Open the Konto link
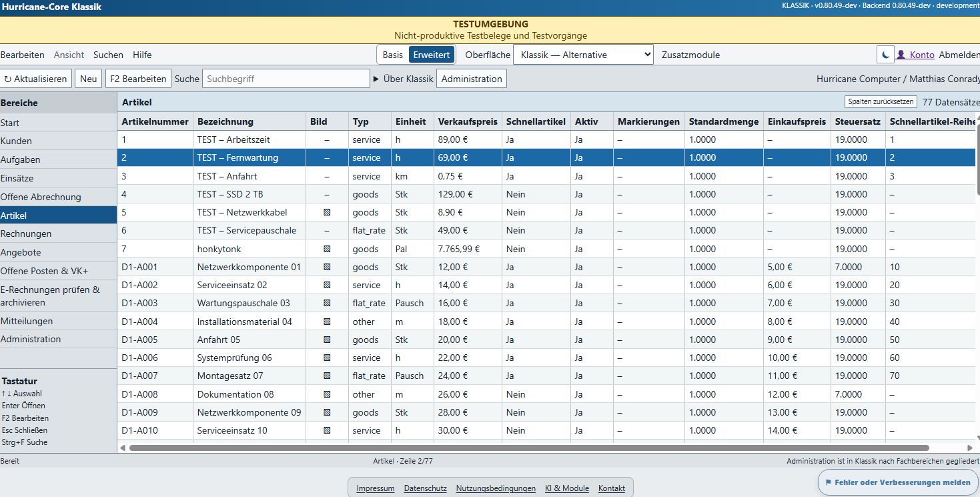 (x=915, y=55)
